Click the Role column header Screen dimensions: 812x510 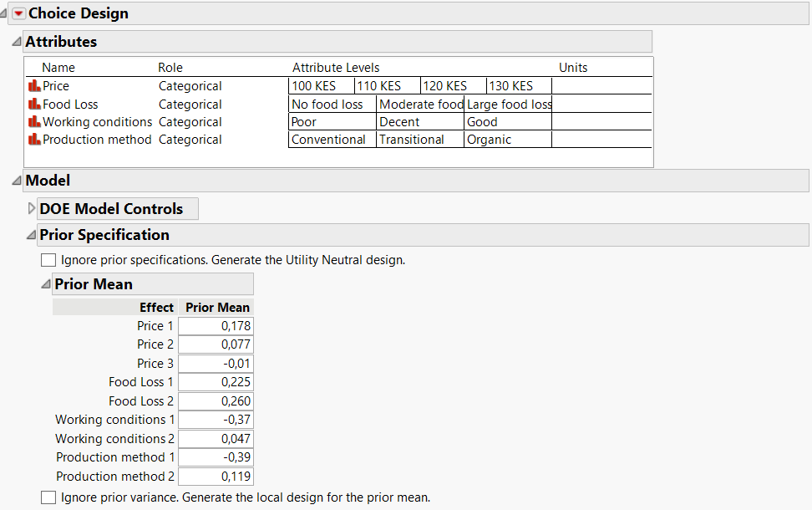pos(170,68)
